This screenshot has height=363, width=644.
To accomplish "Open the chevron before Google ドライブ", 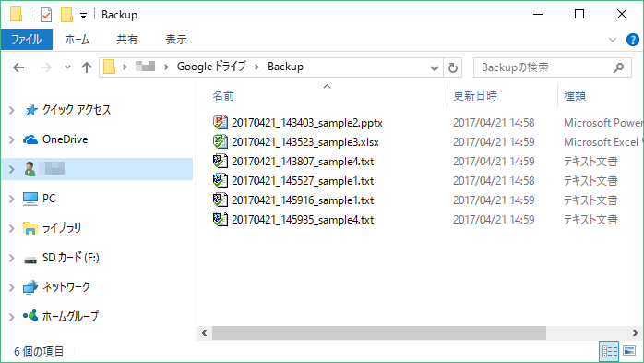I will [x=166, y=67].
